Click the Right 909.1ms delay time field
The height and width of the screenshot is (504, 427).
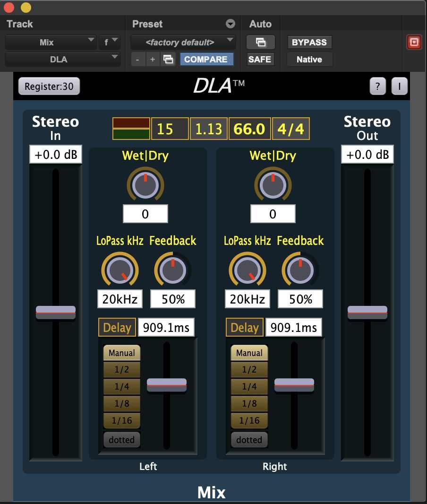tap(293, 328)
